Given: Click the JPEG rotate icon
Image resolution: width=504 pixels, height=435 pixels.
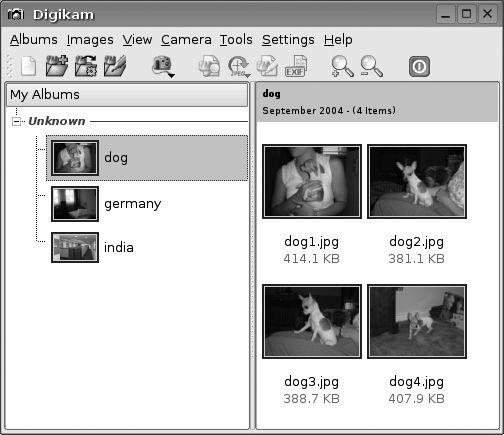Looking at the screenshot, I should [x=238, y=65].
